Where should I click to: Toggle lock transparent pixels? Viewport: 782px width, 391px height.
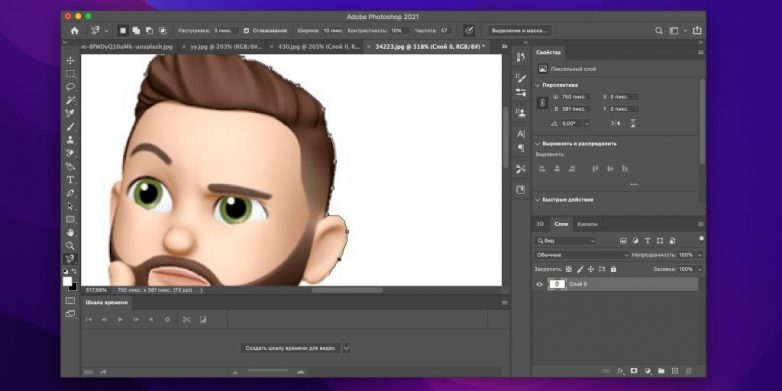coord(569,269)
